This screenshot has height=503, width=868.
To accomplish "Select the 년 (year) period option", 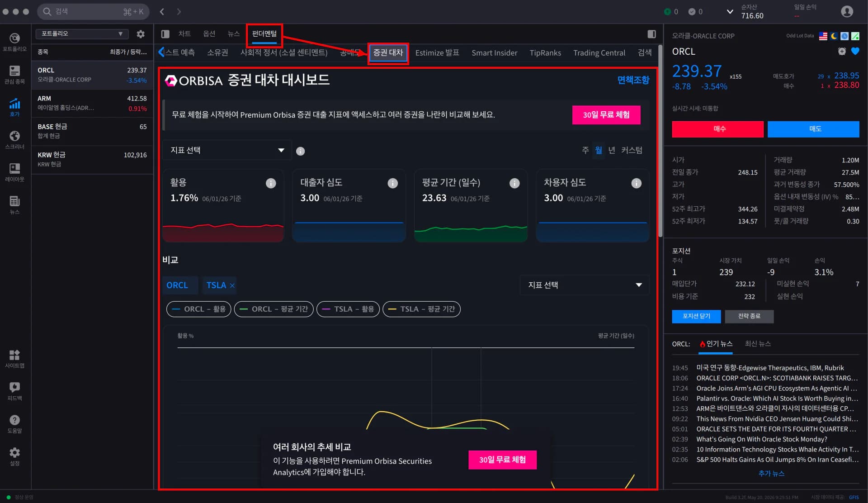I will pos(612,150).
